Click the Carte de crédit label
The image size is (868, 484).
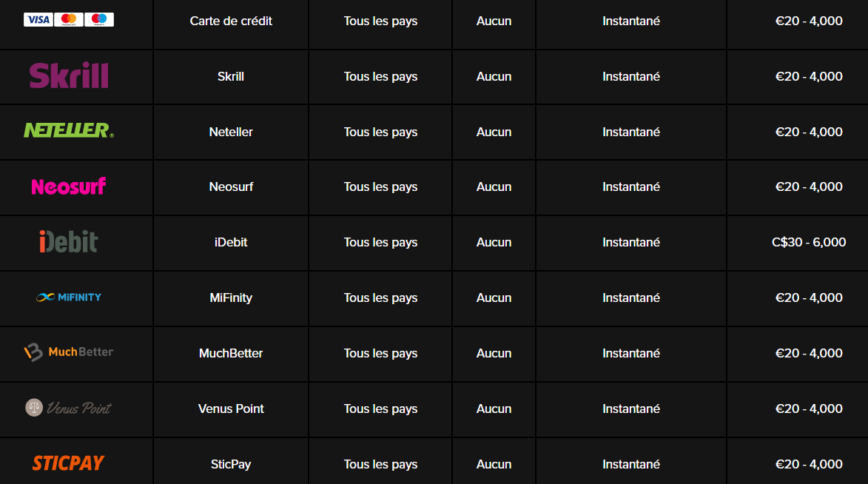pyautogui.click(x=231, y=21)
